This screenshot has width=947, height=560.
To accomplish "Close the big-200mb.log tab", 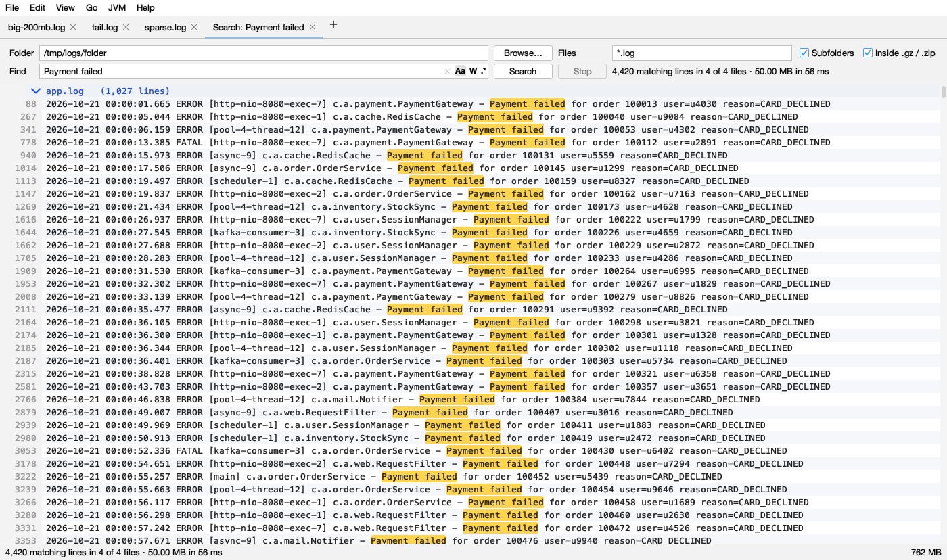I will [x=73, y=27].
